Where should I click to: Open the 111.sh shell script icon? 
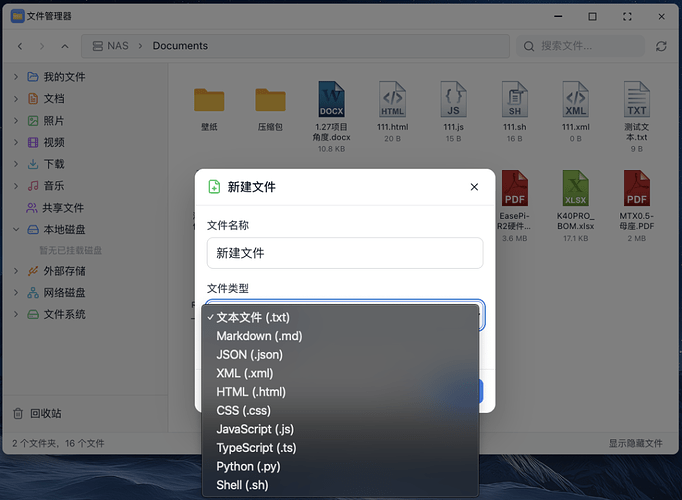point(514,100)
